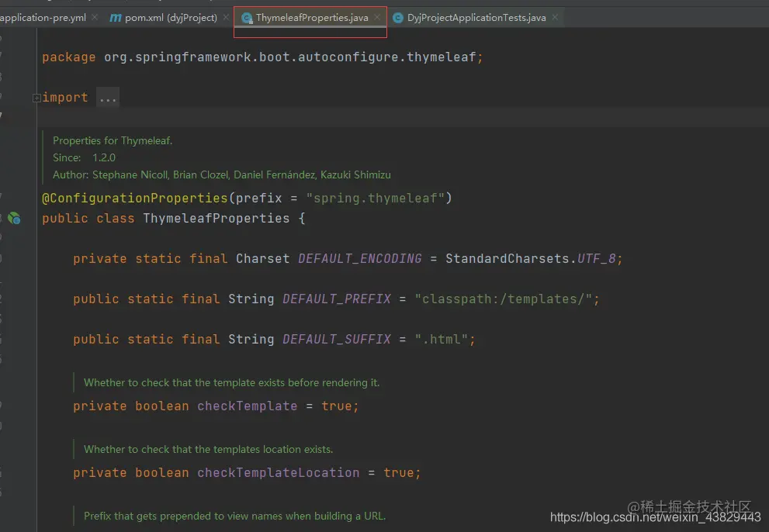769x532 pixels.
Task: Close the ThymeleafProperties.java tab
Action: pos(376,17)
